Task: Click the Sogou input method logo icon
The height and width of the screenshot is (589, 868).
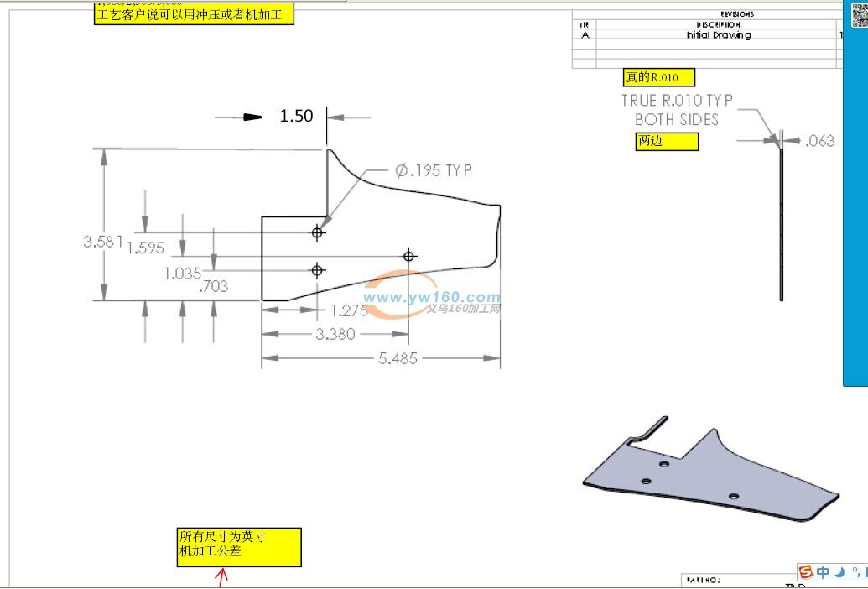Action: pyautogui.click(x=805, y=572)
